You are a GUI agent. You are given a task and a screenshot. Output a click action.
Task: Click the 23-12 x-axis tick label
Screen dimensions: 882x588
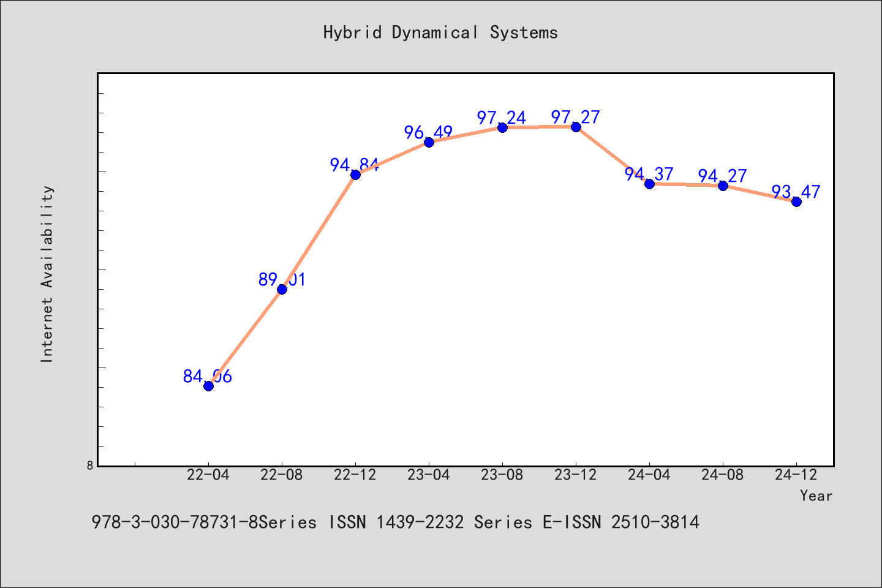coord(576,475)
